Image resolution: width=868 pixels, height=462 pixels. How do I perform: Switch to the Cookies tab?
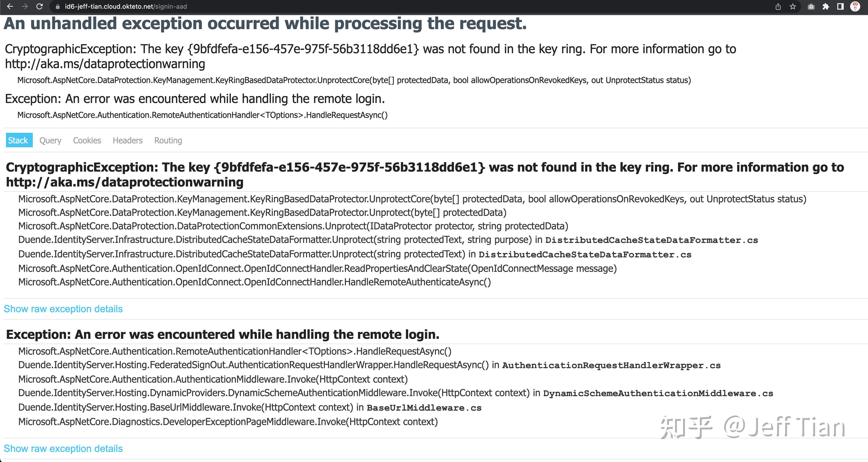point(87,140)
